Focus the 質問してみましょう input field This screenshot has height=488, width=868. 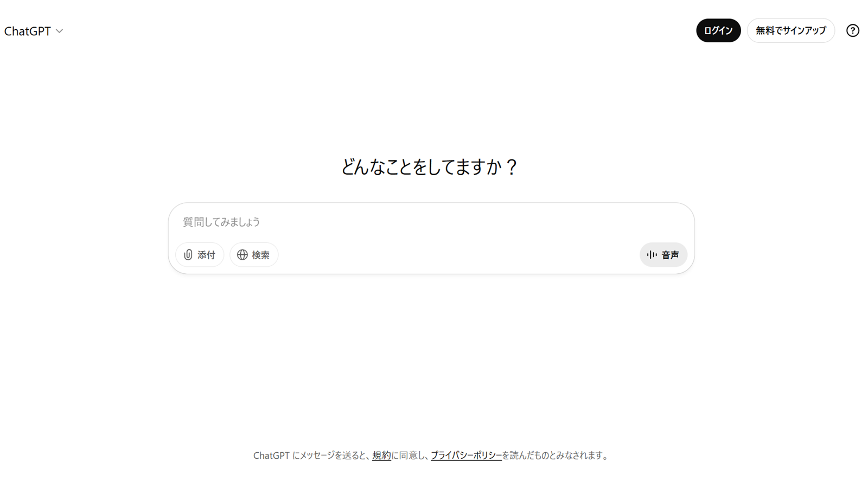click(x=431, y=222)
